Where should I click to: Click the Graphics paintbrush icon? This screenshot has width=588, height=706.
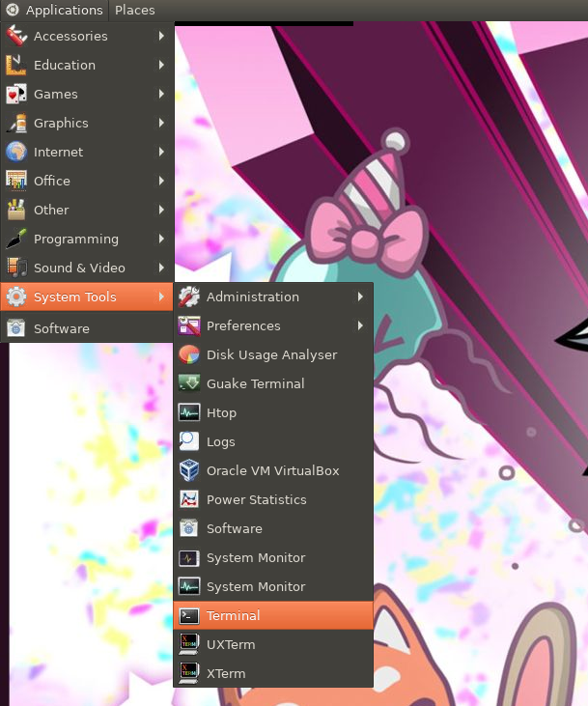pos(16,123)
